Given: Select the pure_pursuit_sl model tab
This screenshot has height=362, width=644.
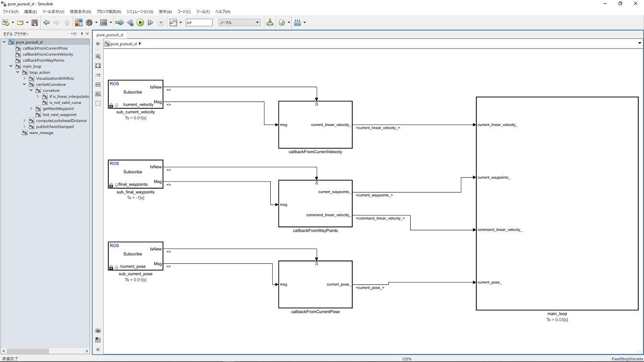Looking at the screenshot, I should tap(110, 34).
